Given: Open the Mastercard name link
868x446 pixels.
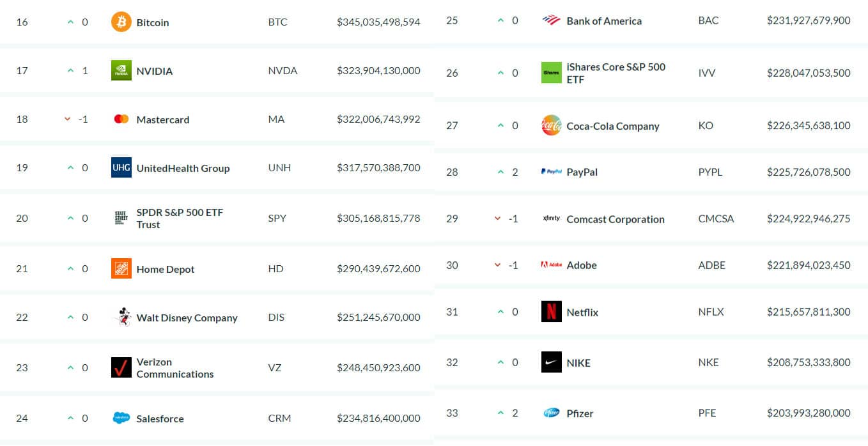Looking at the screenshot, I should [x=163, y=119].
